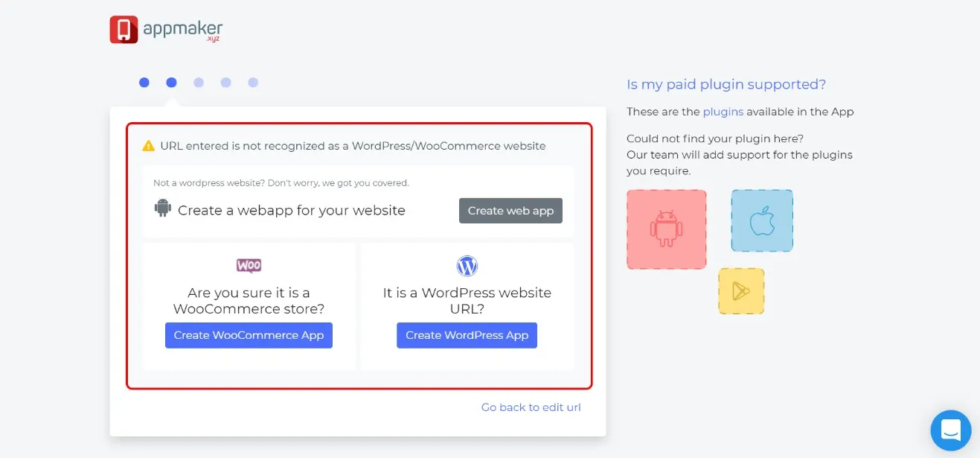Select the fourth progress step dot
Screen dimensions: 980x458
(x=226, y=83)
